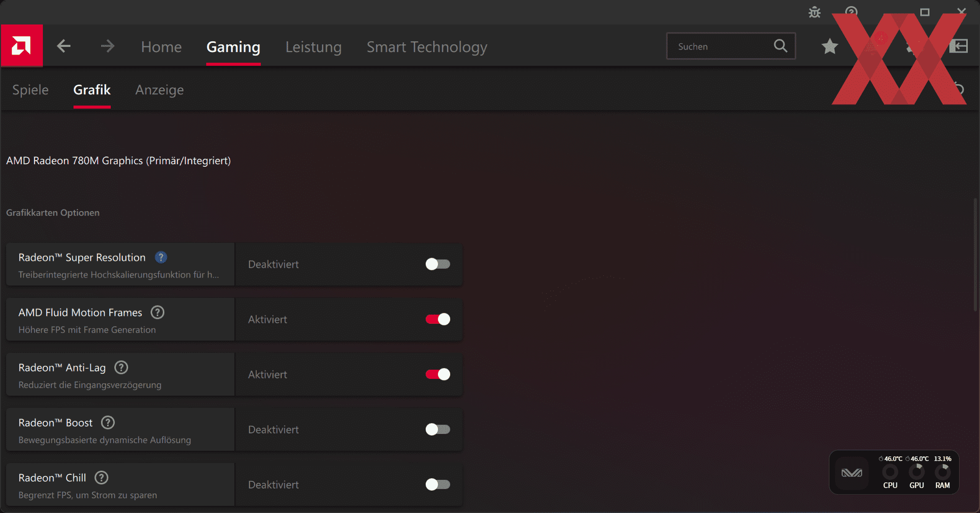Click 'Treiberintegrierte Hochskalierungsfunktion' description
Image resolution: width=980 pixels, height=513 pixels.
click(119, 275)
